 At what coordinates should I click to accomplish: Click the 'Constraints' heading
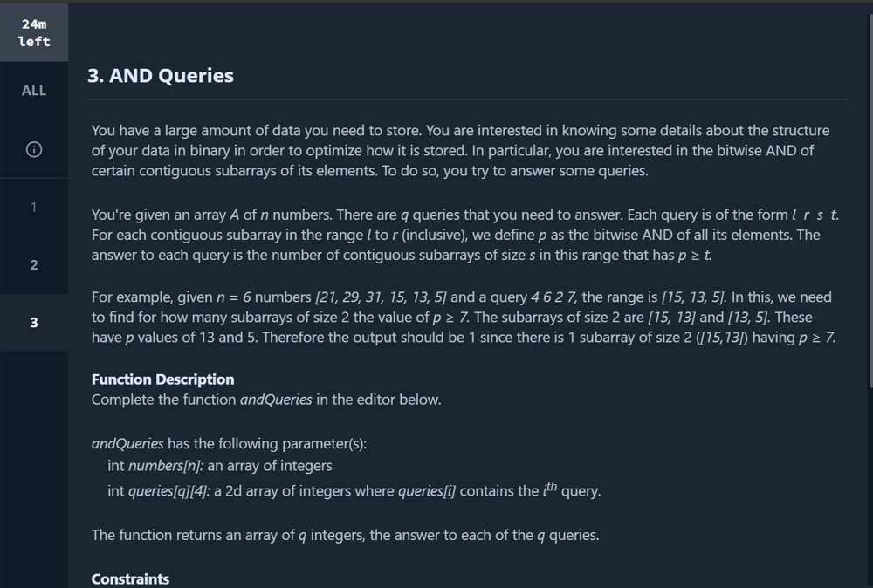click(x=130, y=579)
